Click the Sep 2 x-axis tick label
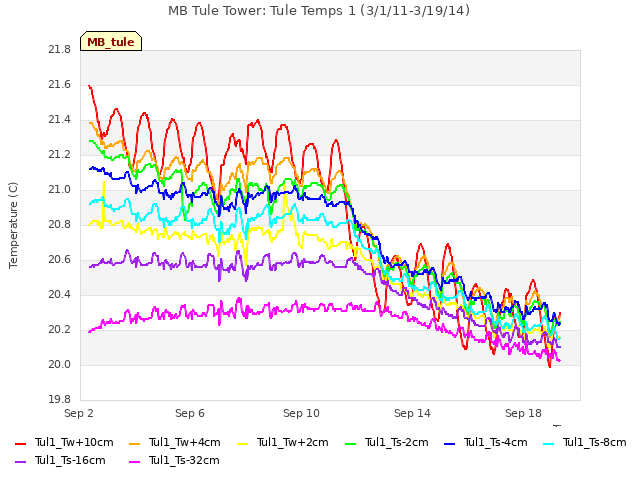The height and width of the screenshot is (480, 640). click(x=79, y=413)
